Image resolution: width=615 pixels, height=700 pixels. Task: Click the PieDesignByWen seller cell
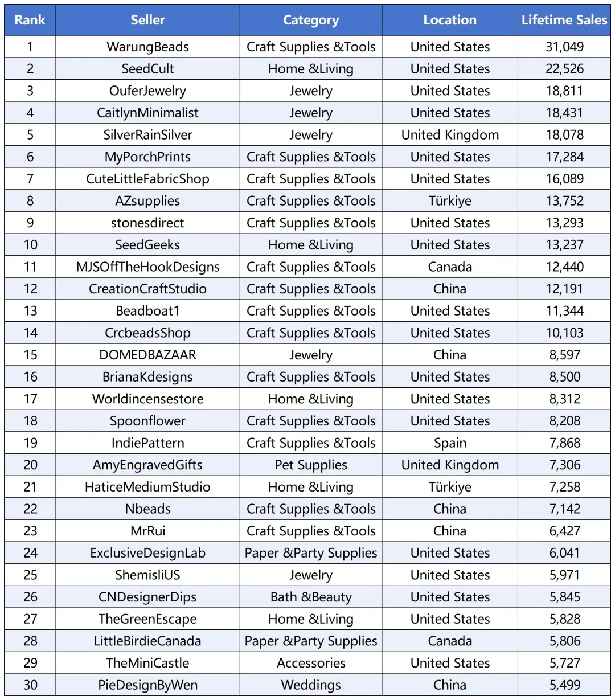coord(147,685)
